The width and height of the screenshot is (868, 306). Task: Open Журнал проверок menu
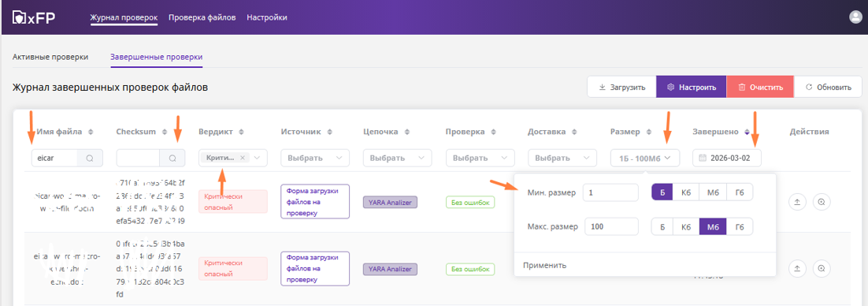tap(124, 17)
